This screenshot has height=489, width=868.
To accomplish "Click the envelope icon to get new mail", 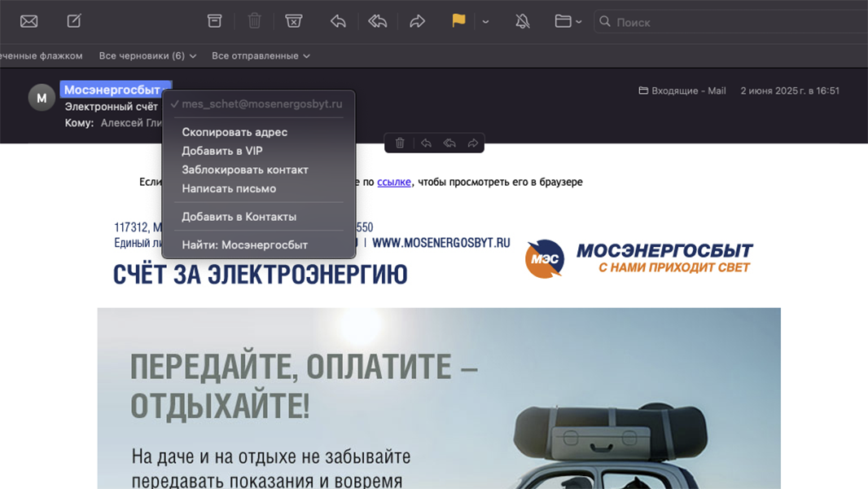I will pos(29,21).
